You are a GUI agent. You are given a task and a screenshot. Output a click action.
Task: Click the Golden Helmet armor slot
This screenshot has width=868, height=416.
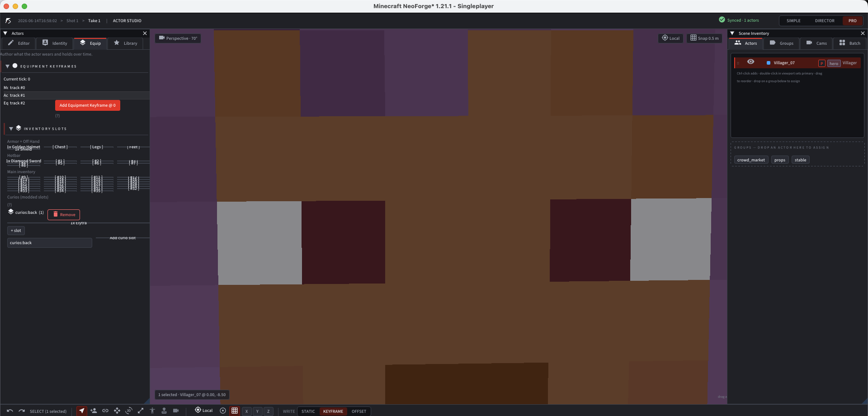[x=24, y=147]
